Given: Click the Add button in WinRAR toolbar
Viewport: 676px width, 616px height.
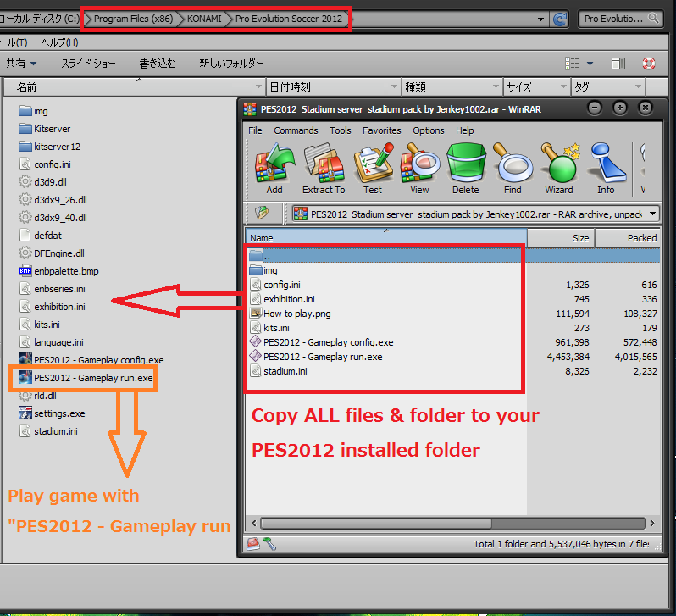Looking at the screenshot, I should [274, 169].
